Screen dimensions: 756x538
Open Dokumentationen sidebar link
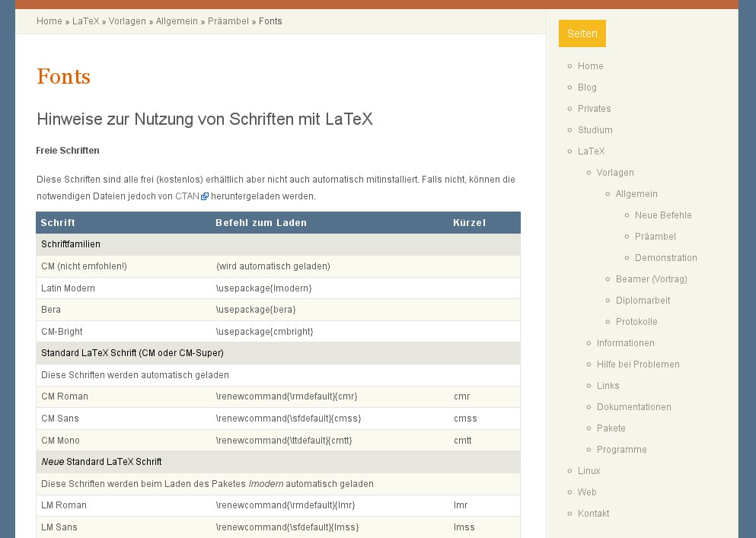pos(633,407)
